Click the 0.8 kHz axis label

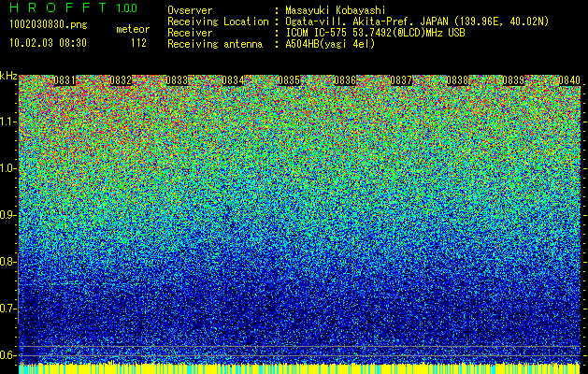(x=8, y=262)
